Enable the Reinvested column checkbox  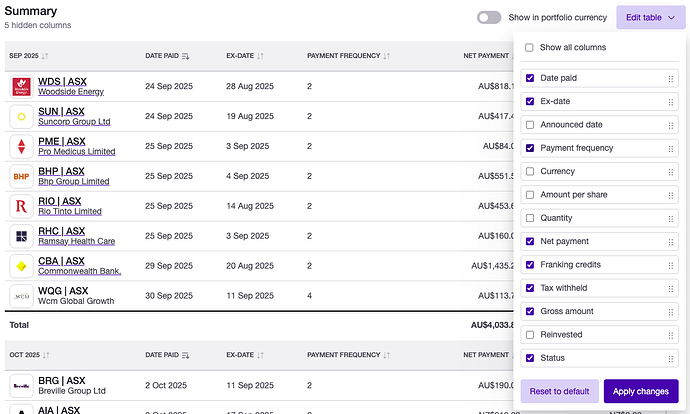coord(530,335)
